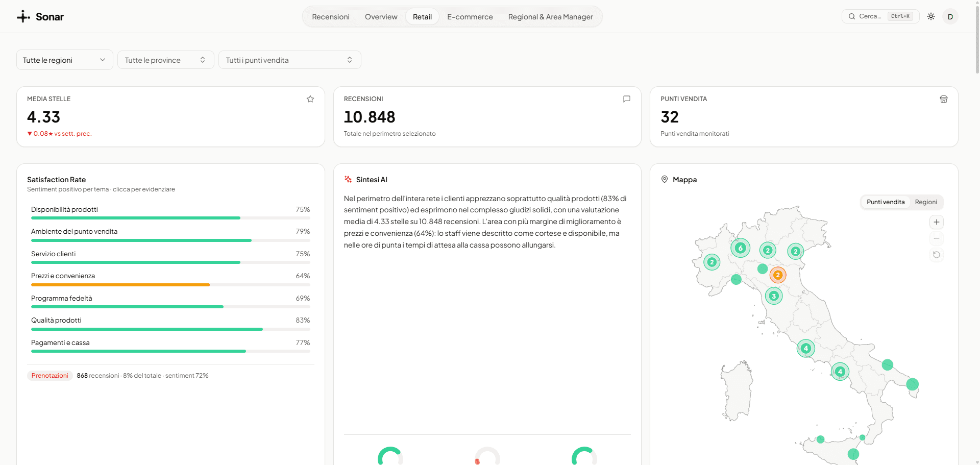Click the '0.08 vs sett. prec.' trend text

click(59, 134)
